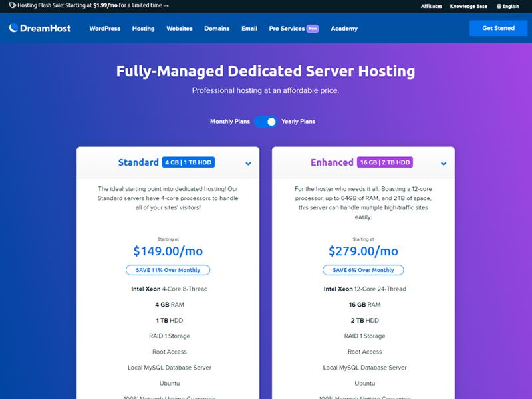
Task: Click Intel Xeon 12-Core 24-Thread text
Action: [x=364, y=289]
